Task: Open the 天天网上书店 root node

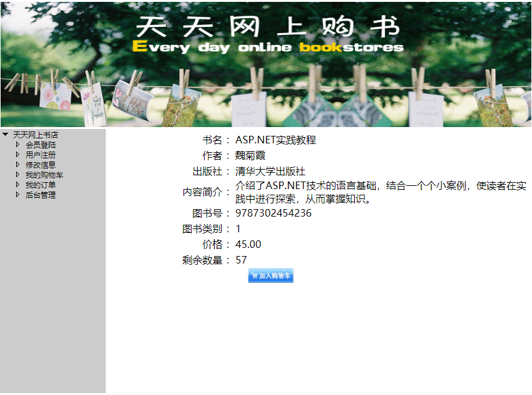Action: (36, 135)
